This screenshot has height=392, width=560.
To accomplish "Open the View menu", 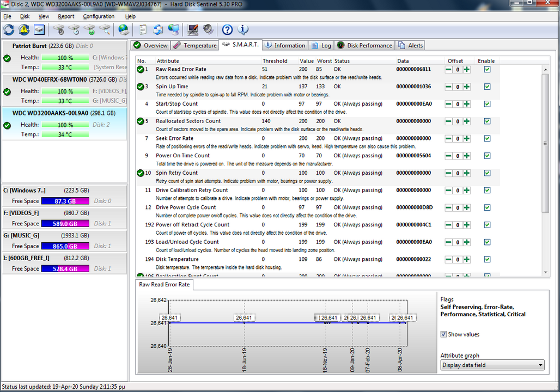I will pyautogui.click(x=44, y=16).
